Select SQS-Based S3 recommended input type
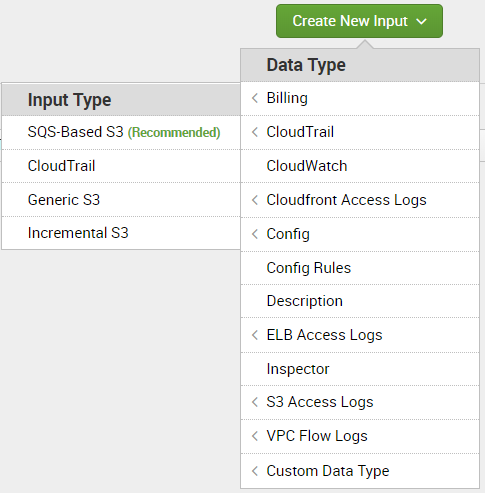 (x=121, y=132)
